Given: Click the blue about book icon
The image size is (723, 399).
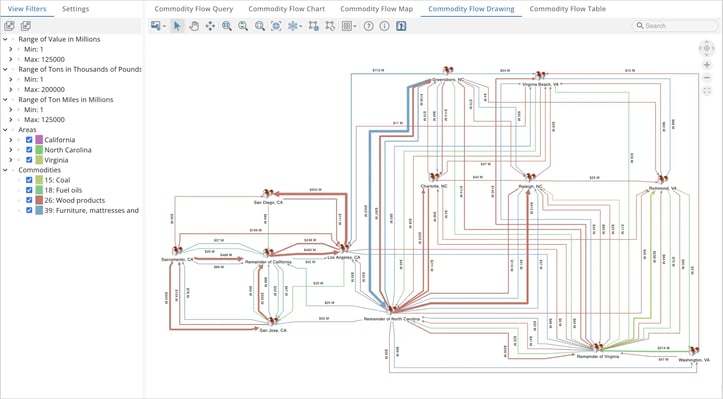Looking at the screenshot, I should point(401,26).
